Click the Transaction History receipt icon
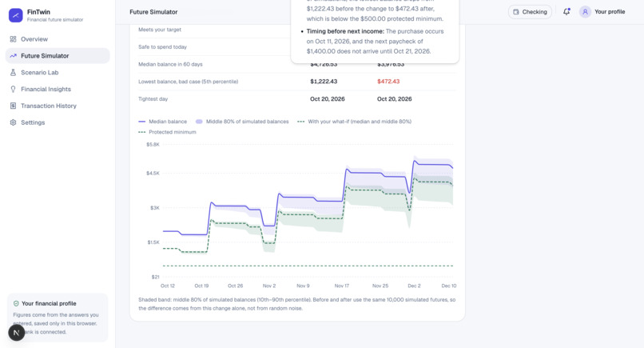The width and height of the screenshot is (644, 348). (x=13, y=106)
